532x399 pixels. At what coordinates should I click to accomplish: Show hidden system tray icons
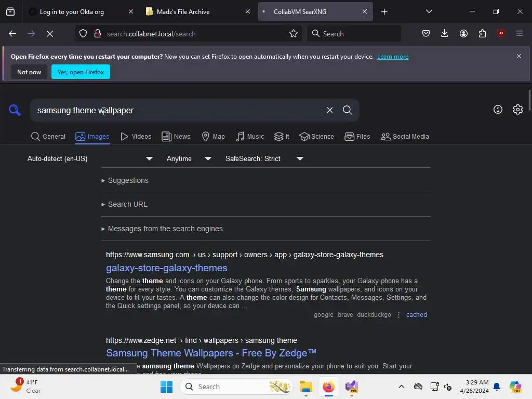click(402, 387)
